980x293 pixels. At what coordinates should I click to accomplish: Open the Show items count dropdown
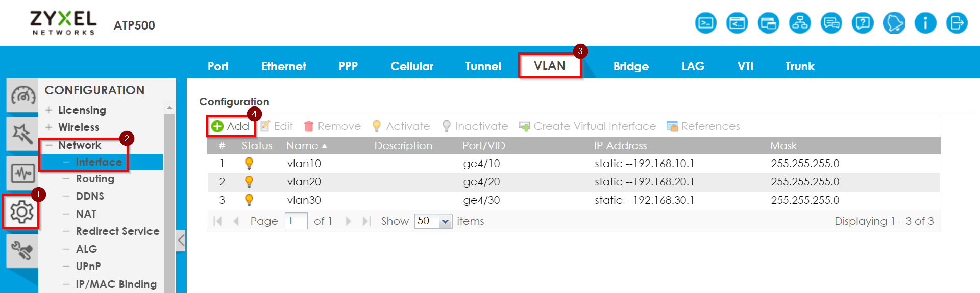[x=446, y=221]
